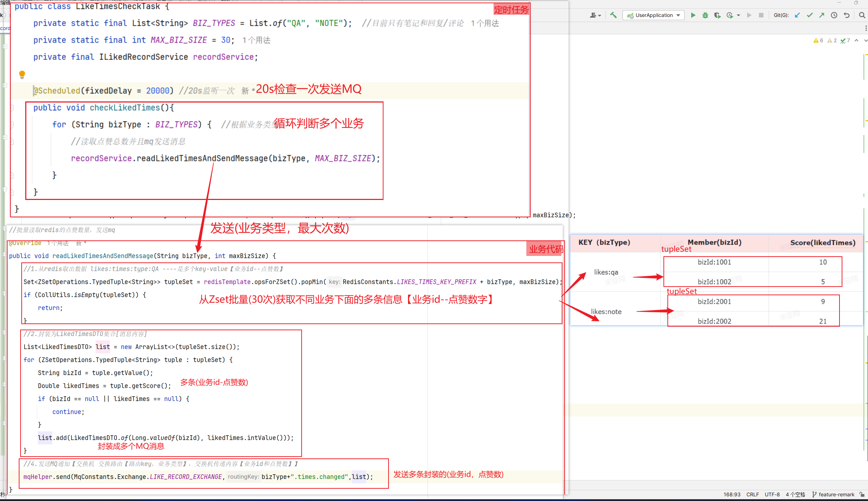Click the score value 21 cell

click(823, 321)
